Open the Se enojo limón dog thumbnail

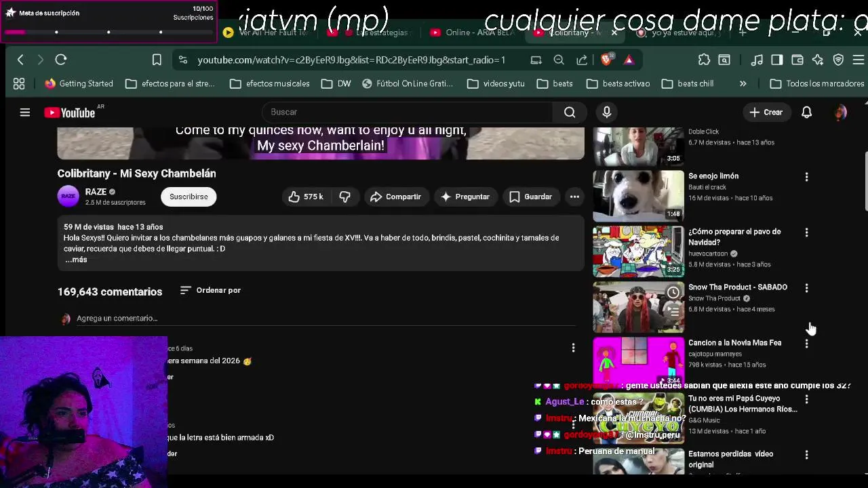[x=638, y=196]
